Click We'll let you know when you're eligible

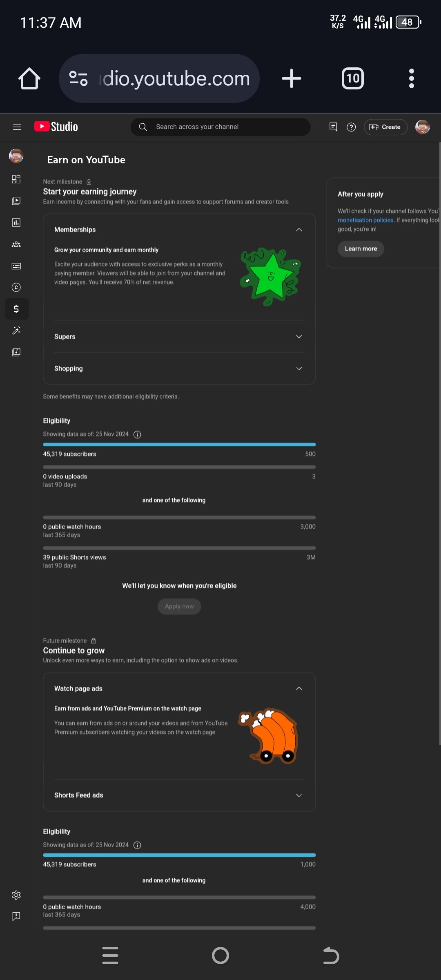(x=179, y=586)
